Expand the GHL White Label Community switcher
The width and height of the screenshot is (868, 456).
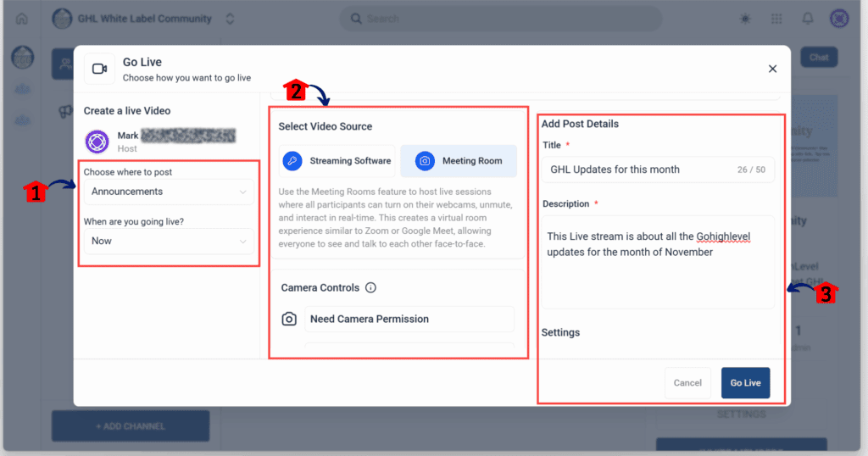point(231,19)
